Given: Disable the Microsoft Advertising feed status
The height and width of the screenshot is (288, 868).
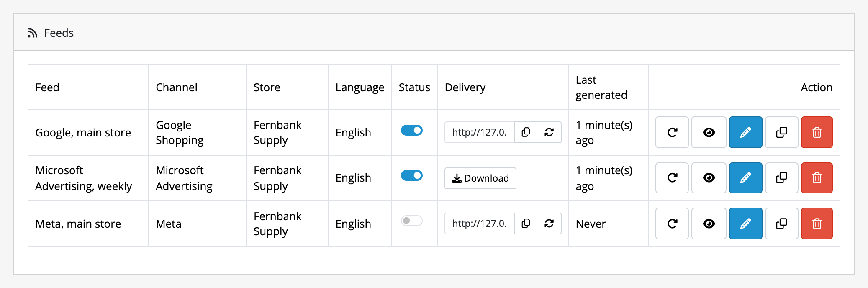Looking at the screenshot, I should [412, 175].
